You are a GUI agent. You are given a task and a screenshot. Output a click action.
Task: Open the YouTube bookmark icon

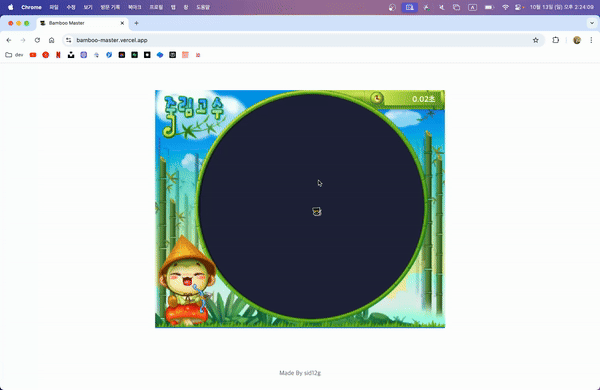pyautogui.click(x=33, y=55)
